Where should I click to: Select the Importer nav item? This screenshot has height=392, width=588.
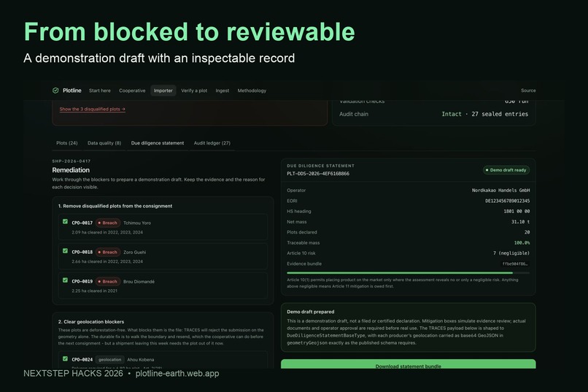(163, 91)
